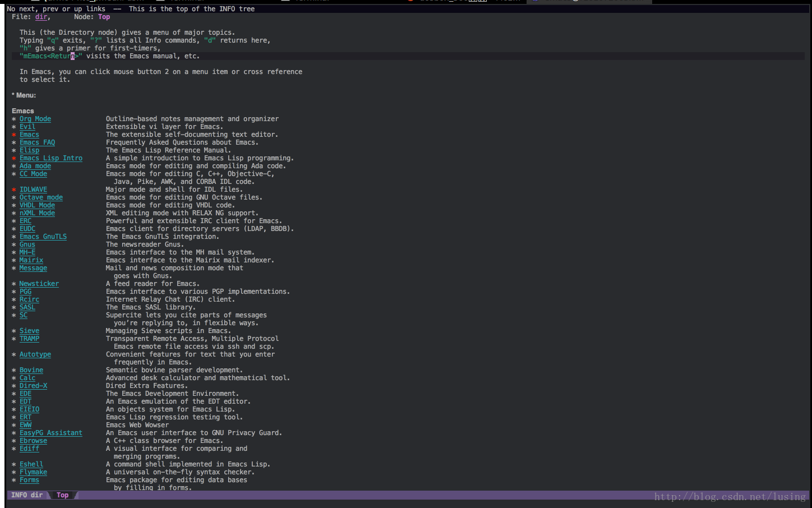Open the TRAMP link
Screen dimensions: 812x508
[x=29, y=339]
